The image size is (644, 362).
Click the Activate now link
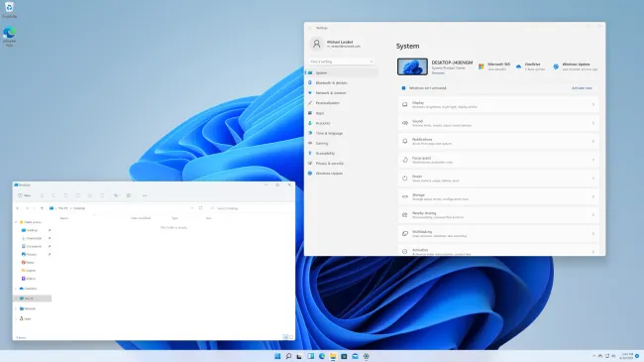(x=582, y=88)
